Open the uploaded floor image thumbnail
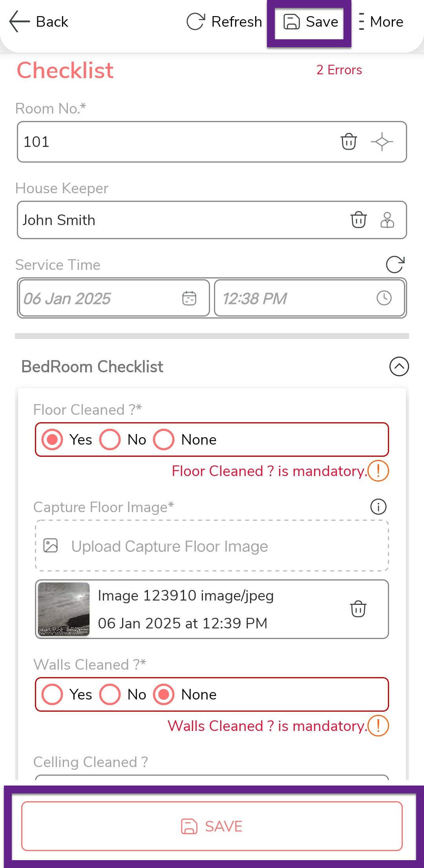Viewport: 424px width, 868px height. tap(64, 609)
